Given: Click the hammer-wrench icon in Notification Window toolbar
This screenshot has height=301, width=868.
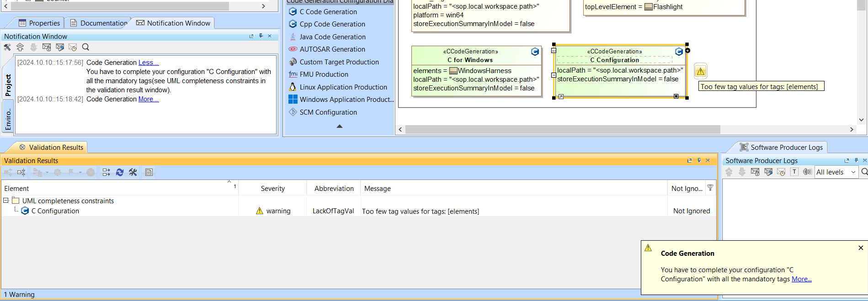Looking at the screenshot, I should click(x=7, y=47).
